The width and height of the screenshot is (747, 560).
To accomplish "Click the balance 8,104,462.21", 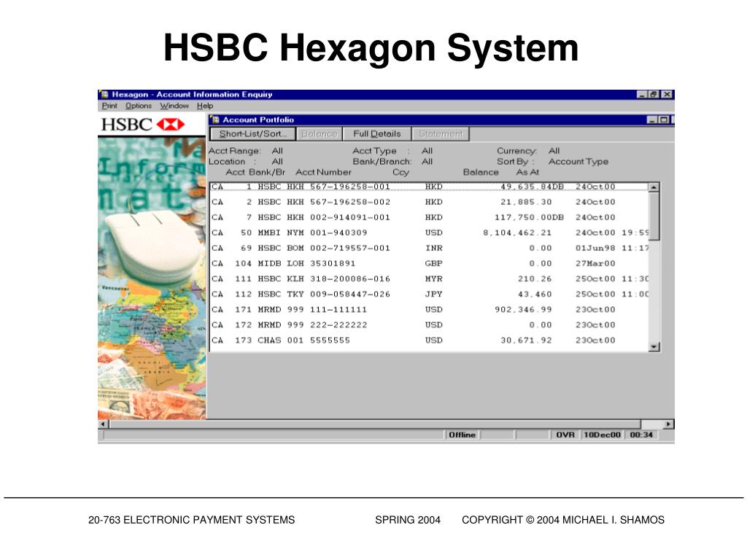I will pos(517,233).
